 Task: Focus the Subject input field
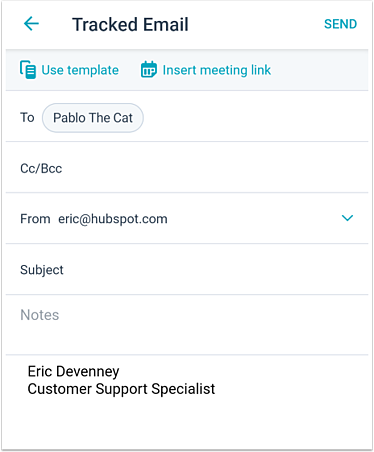187,269
